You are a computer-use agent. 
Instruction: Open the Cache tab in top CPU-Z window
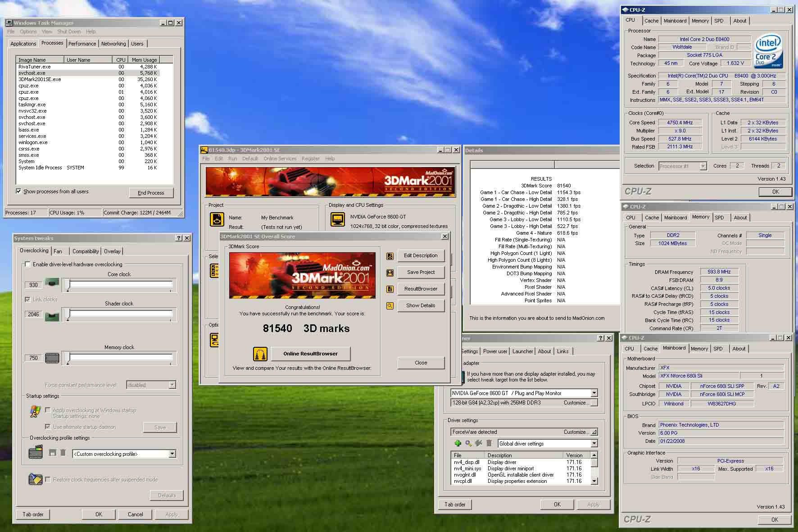(651, 21)
